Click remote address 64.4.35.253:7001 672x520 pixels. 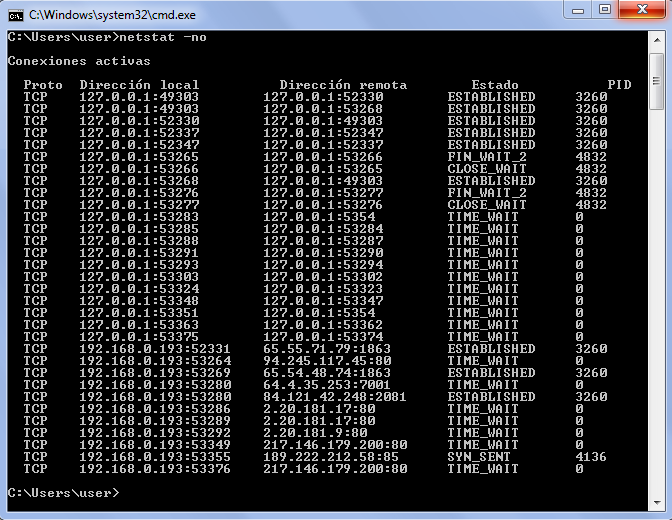[327, 385]
